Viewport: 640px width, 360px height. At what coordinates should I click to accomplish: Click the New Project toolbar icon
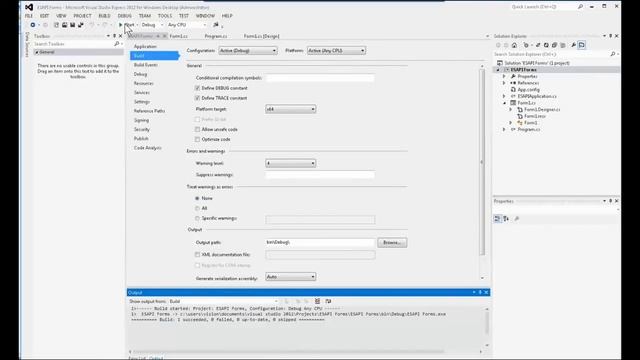[x=56, y=25]
